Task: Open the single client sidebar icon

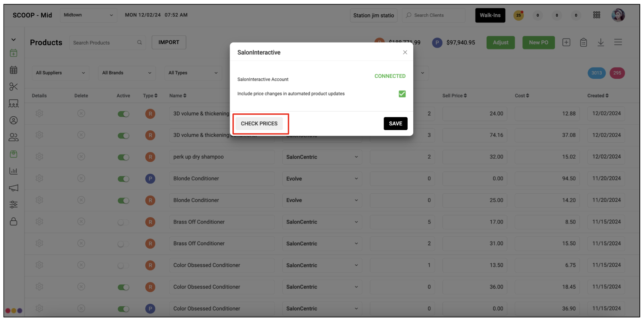Action: tap(13, 120)
